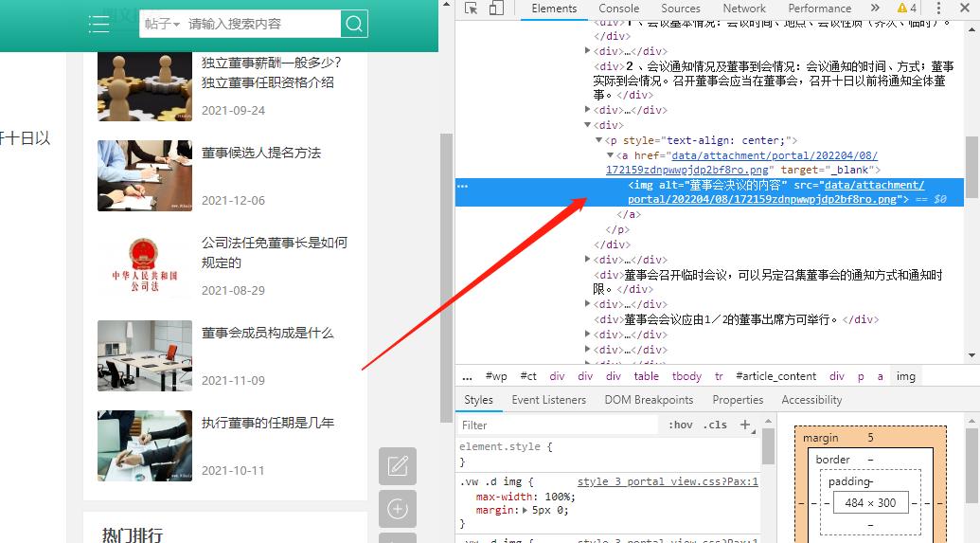Screen dimensions: 980x543
Task: Click the 2021-09-24 article date
Action: click(233, 111)
